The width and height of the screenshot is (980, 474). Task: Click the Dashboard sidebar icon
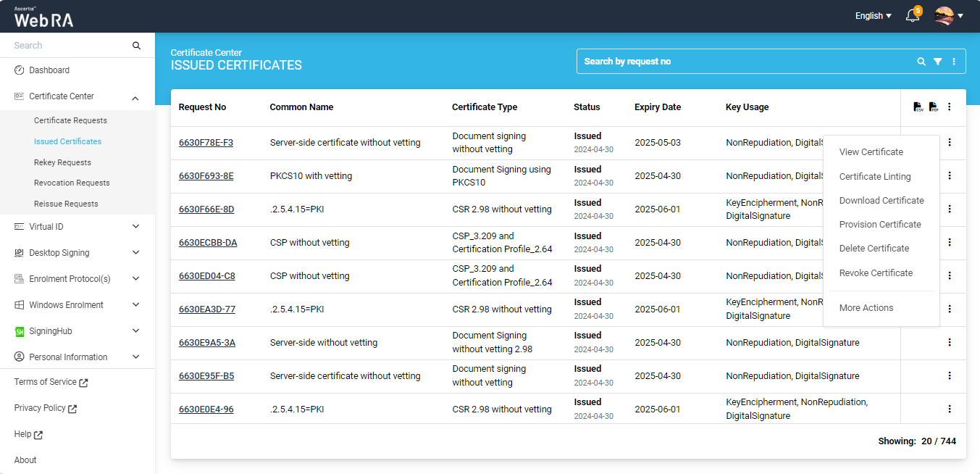tap(20, 70)
